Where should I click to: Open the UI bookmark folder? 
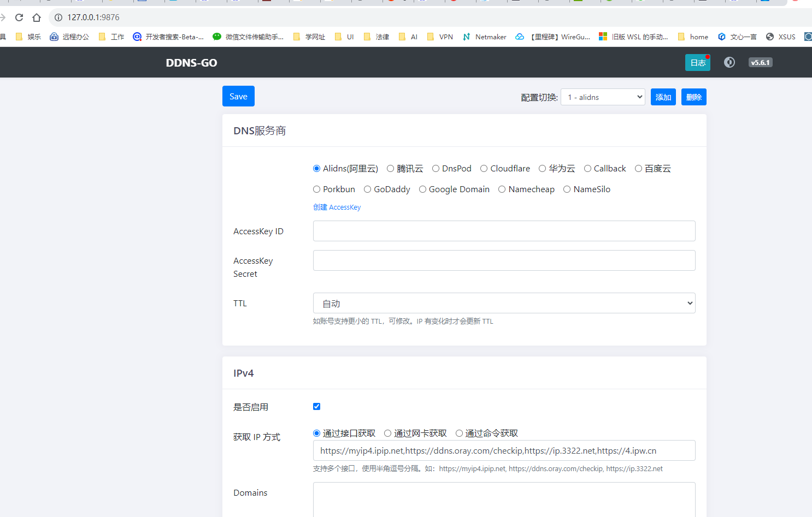pos(344,37)
